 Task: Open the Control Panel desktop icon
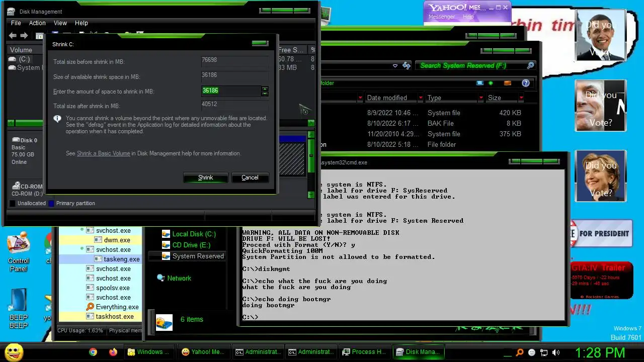18,253
